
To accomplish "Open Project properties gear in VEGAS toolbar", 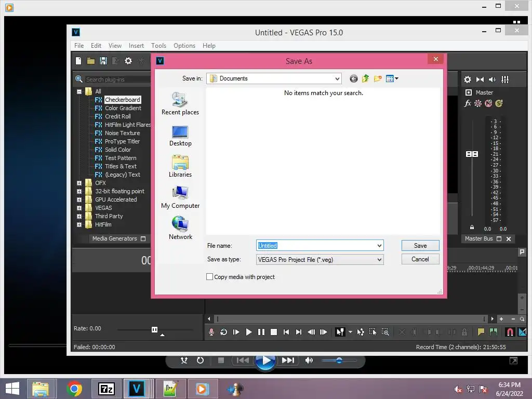I will click(x=128, y=61).
